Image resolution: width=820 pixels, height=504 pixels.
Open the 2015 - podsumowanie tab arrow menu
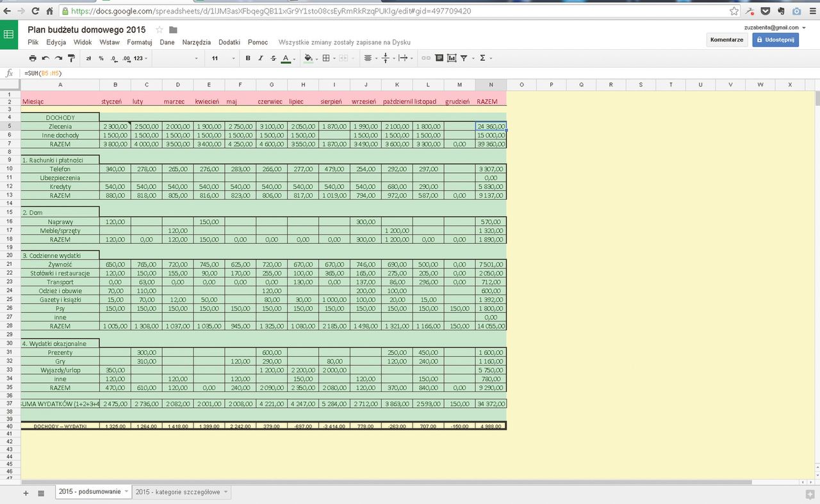tap(126, 492)
